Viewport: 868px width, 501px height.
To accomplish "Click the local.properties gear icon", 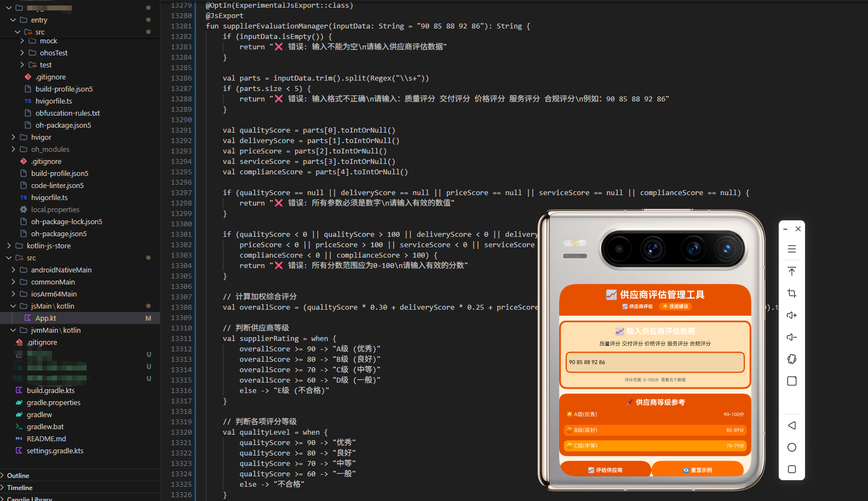I will 24,209.
